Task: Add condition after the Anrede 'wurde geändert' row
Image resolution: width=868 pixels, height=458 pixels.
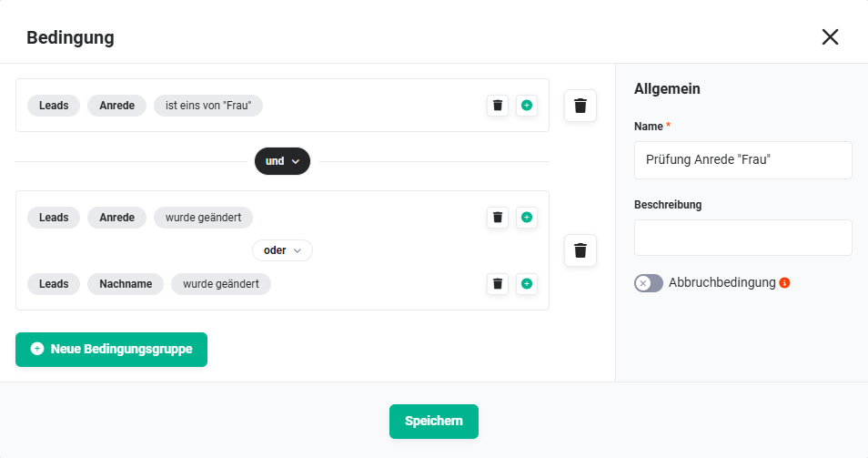Action: [527, 217]
